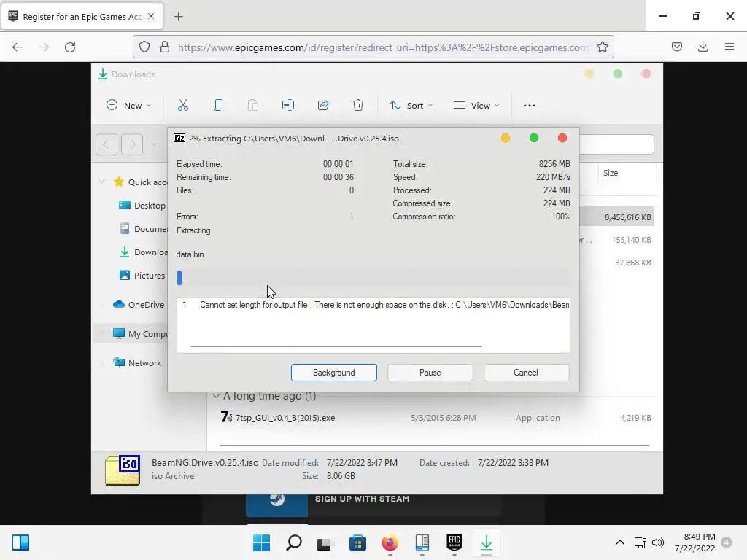Close the Epic Games browser tab
The height and width of the screenshot is (560, 747).
pos(151,16)
